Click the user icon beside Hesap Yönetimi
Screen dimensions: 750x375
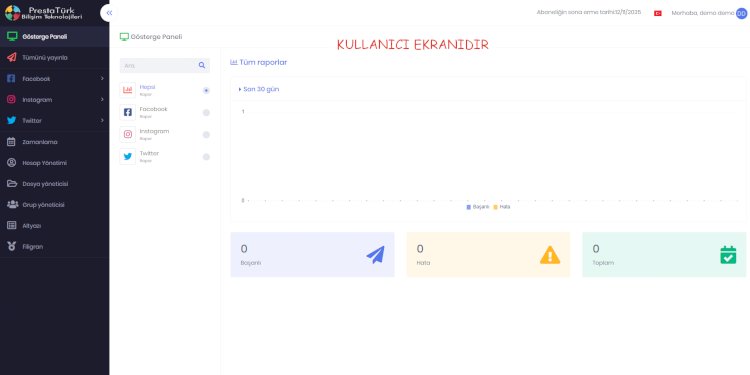[x=11, y=163]
